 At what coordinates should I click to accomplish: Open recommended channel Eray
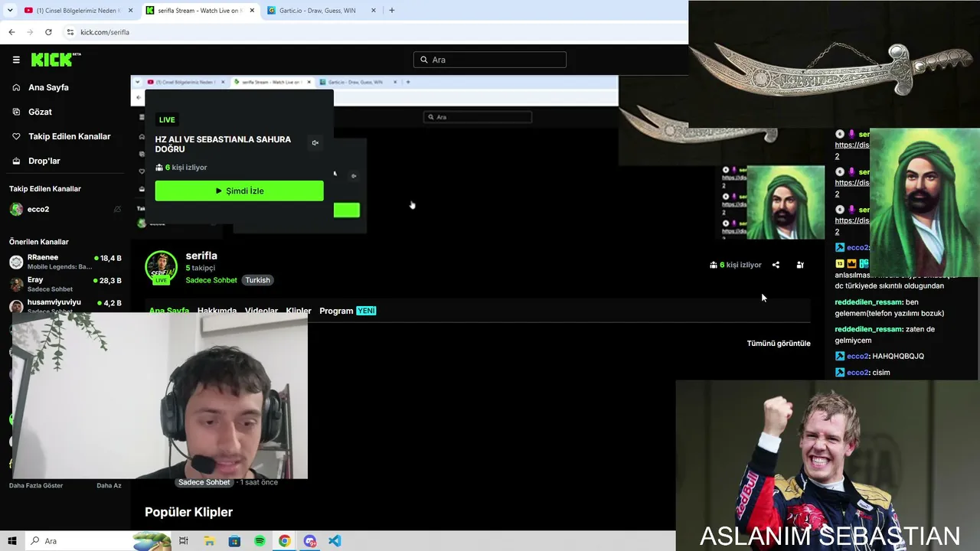point(65,285)
